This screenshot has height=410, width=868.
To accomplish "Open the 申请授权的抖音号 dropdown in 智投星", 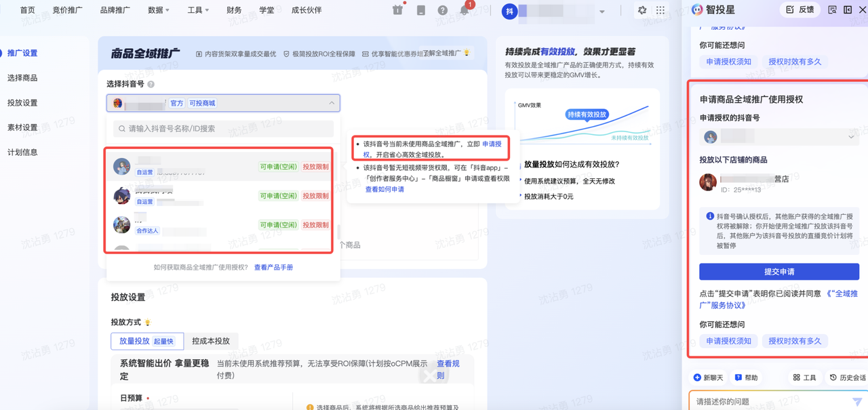I will 779,137.
